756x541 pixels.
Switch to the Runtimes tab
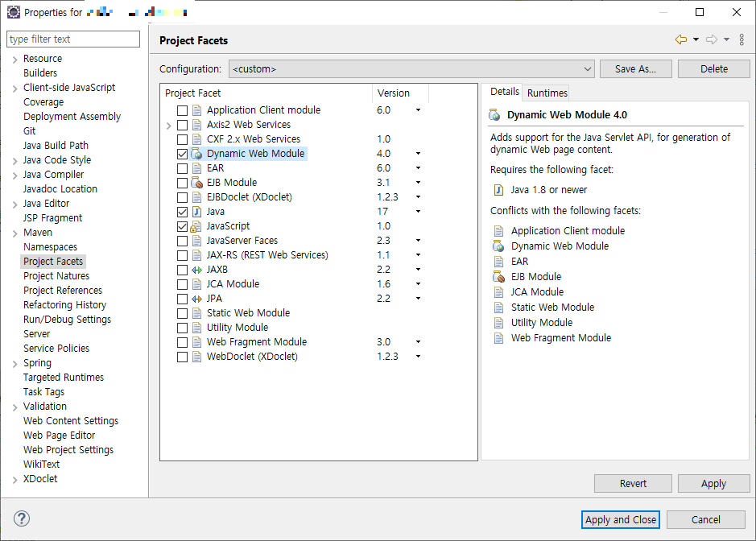coord(546,92)
